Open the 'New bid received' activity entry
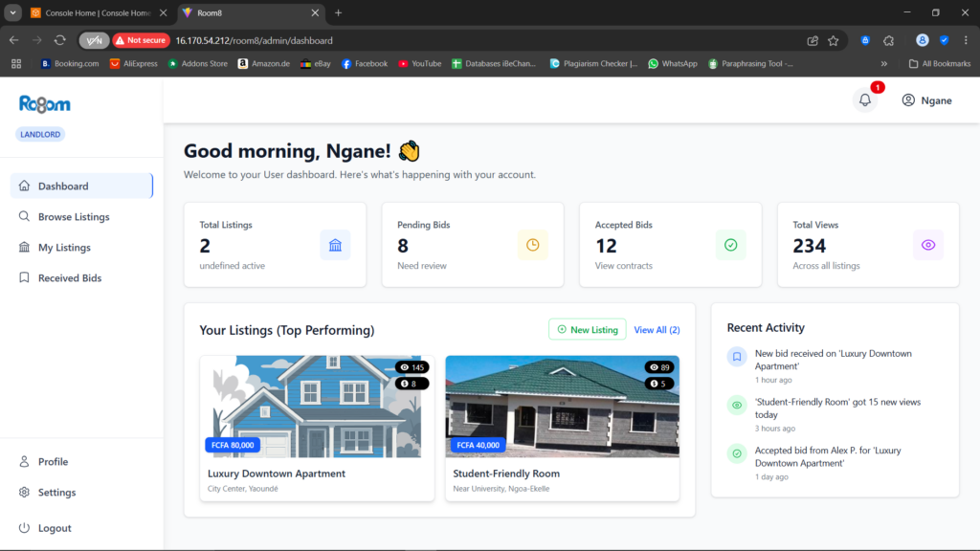The width and height of the screenshot is (980, 551). [835, 366]
